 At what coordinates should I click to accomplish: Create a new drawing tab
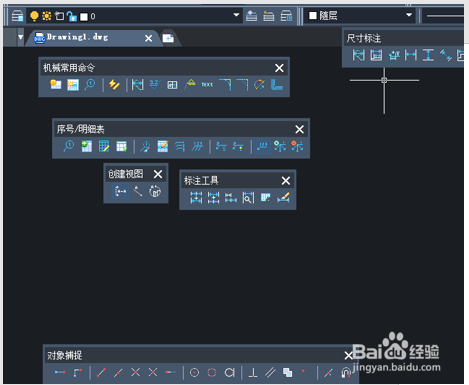[168, 38]
